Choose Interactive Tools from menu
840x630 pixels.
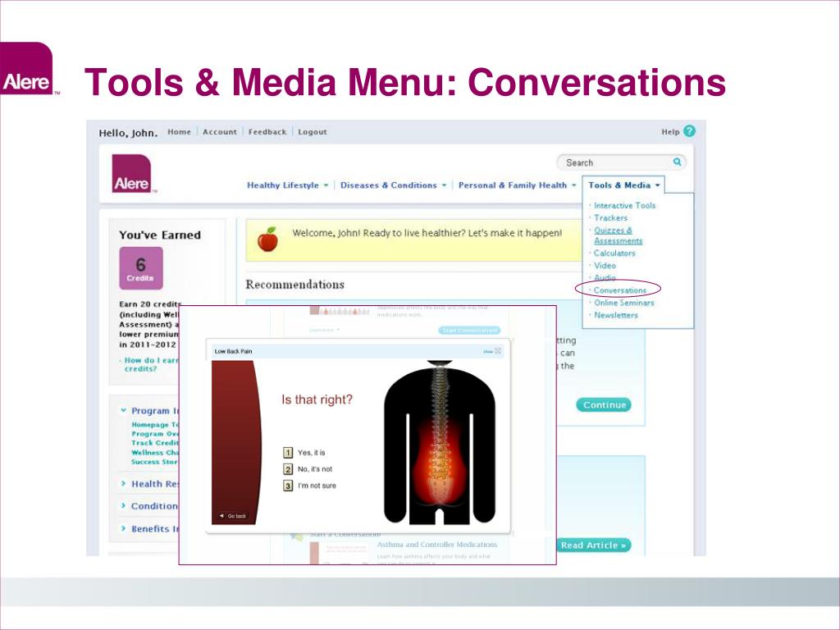(x=624, y=206)
